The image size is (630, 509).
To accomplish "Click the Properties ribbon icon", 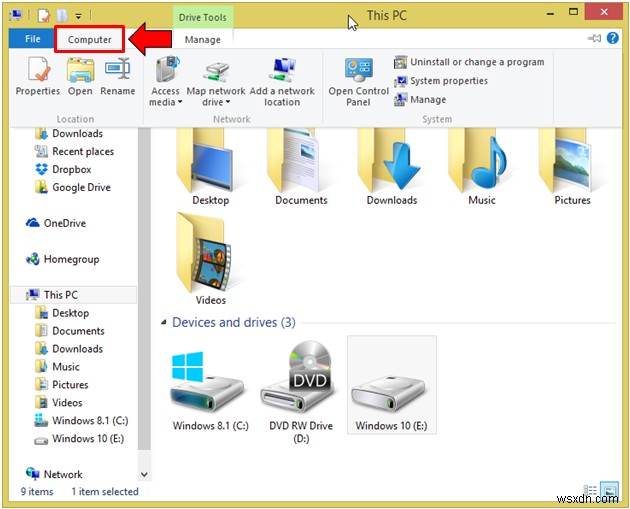I will (38, 76).
